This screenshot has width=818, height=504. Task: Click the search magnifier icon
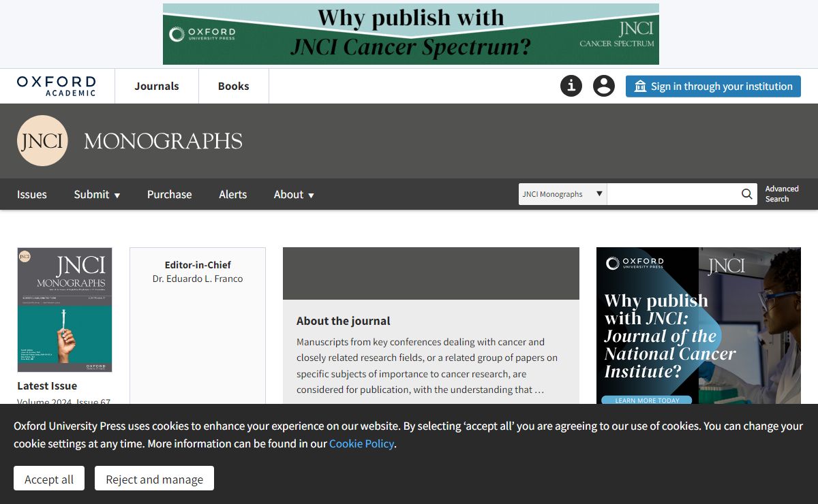[747, 194]
